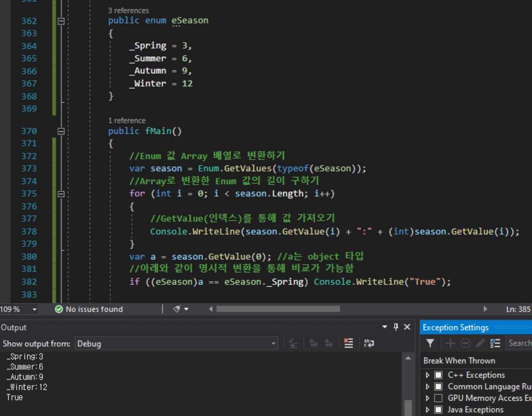Click GetValues on line 373
This screenshot has width=532, height=416.
[248, 168]
